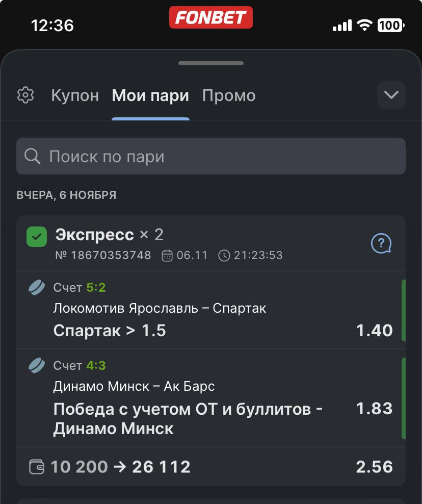Image resolution: width=422 pixels, height=504 pixels.
Task: Tap the help question bubble icon
Action: [381, 244]
